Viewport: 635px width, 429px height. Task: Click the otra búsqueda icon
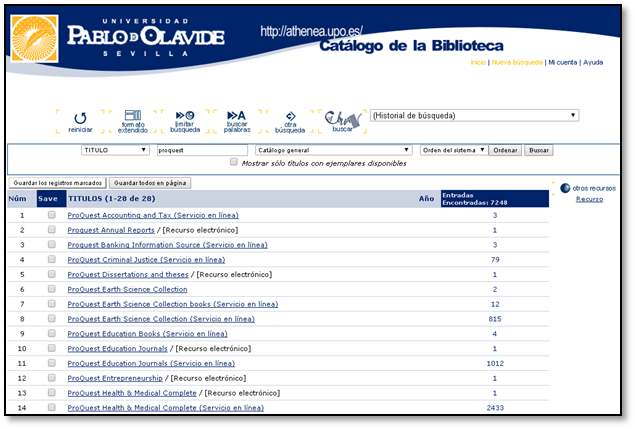pos(290,116)
